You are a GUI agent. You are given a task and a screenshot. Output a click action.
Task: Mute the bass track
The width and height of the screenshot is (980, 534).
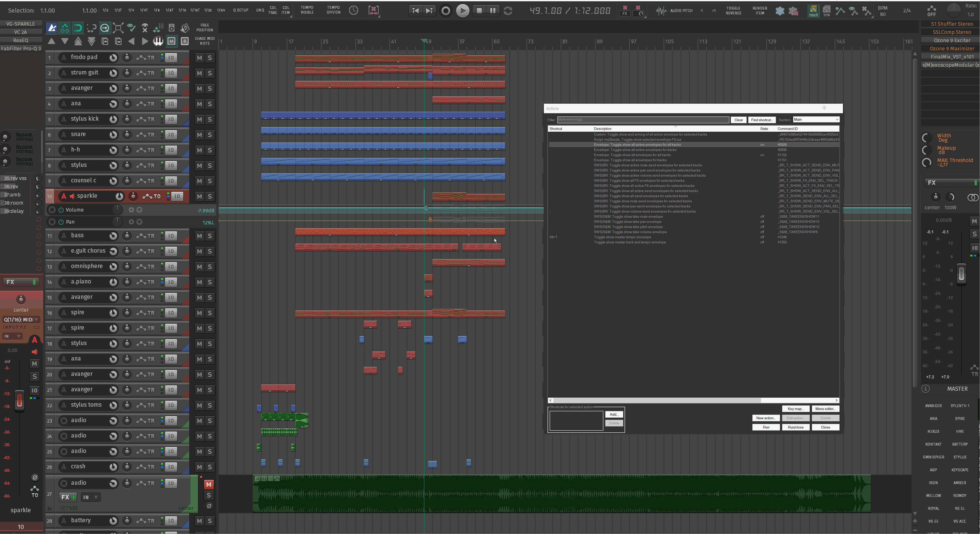[199, 236]
